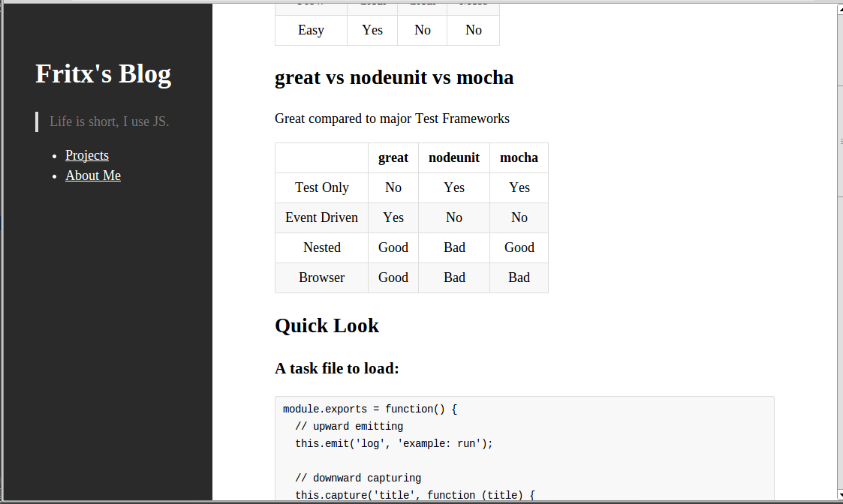Open the About Me link
This screenshot has width=843, height=504.
(93, 175)
